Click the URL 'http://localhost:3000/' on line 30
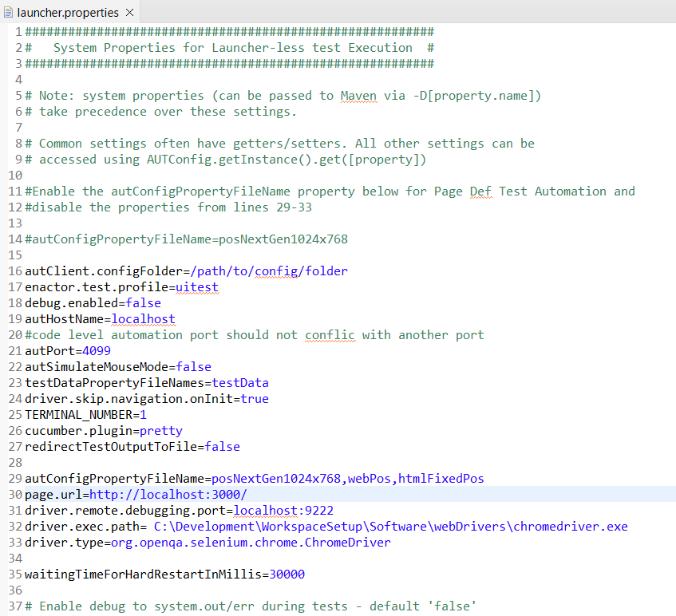Screen dimensions: 676x616 point(168,495)
